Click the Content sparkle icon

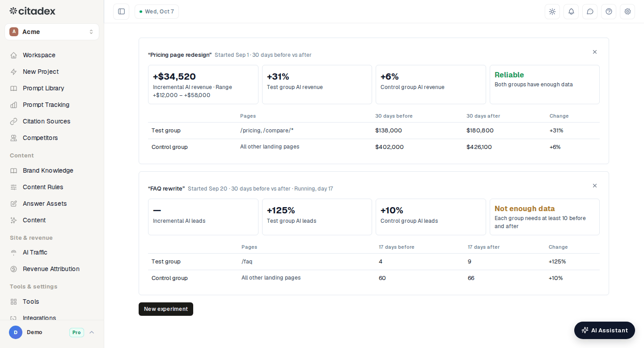[14, 220]
